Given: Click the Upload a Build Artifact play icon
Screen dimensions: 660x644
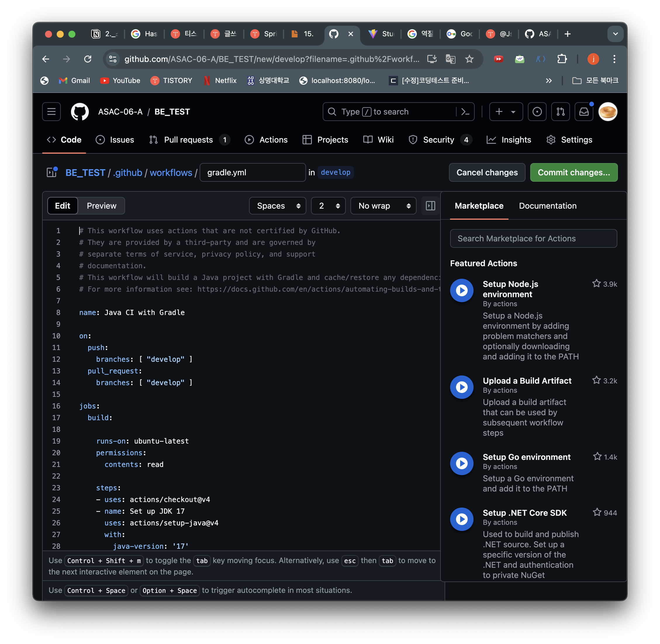Looking at the screenshot, I should pyautogui.click(x=462, y=387).
